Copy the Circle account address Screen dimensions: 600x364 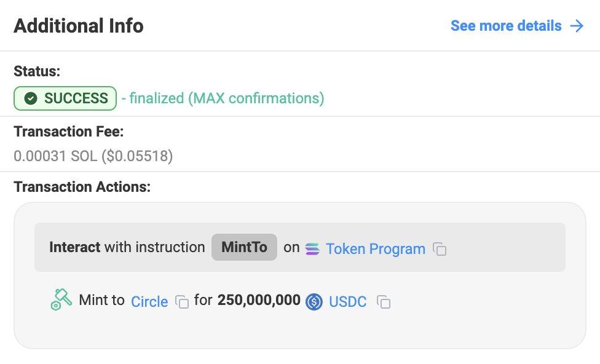click(x=182, y=302)
